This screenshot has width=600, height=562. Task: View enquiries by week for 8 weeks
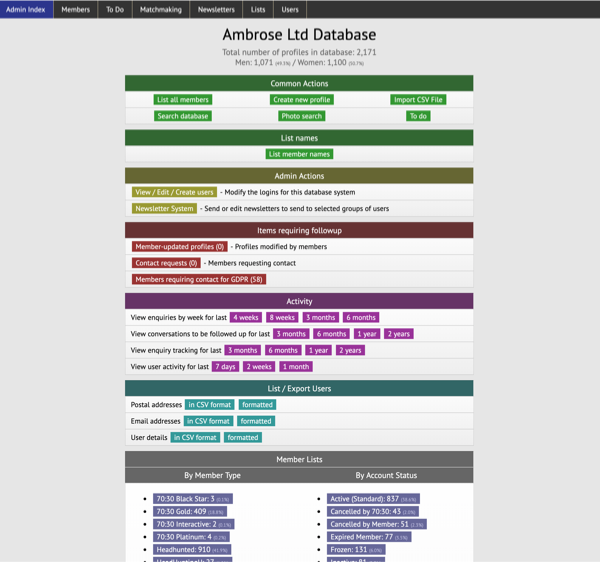282,318
